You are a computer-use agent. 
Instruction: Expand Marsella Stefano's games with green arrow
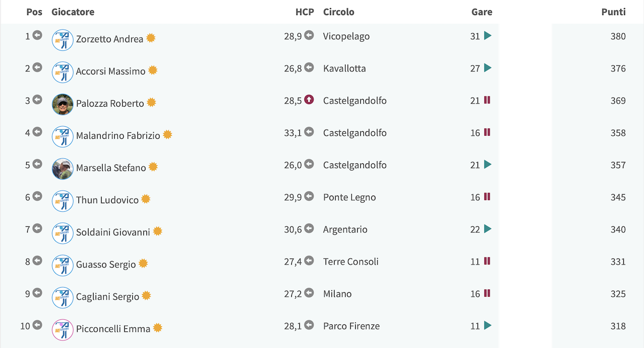488,164
